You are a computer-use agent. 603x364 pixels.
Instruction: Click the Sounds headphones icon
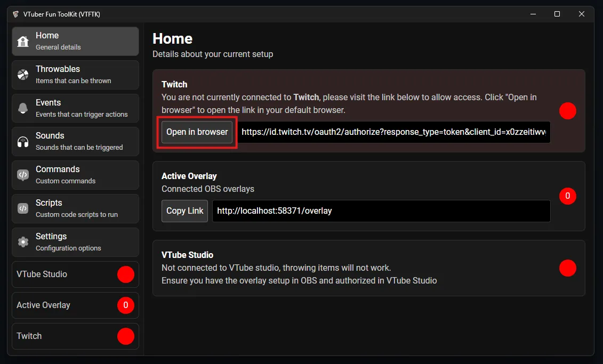point(23,142)
